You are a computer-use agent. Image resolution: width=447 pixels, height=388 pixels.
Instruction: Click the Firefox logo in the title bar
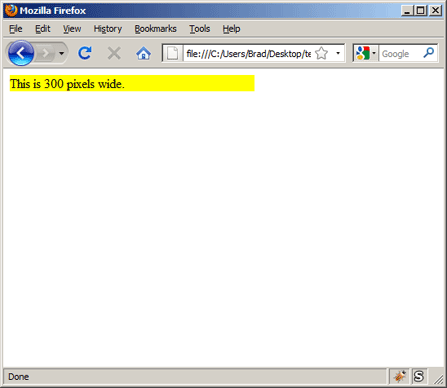tap(11, 10)
